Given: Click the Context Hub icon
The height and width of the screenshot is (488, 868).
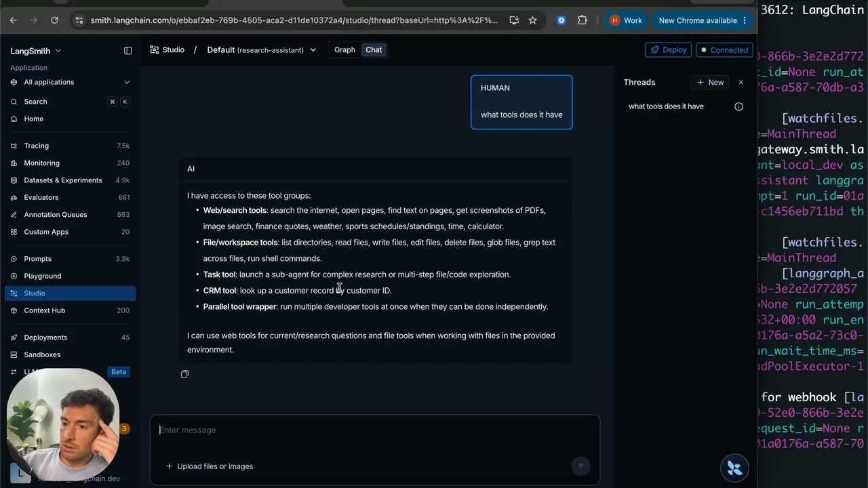Looking at the screenshot, I should [14, 310].
